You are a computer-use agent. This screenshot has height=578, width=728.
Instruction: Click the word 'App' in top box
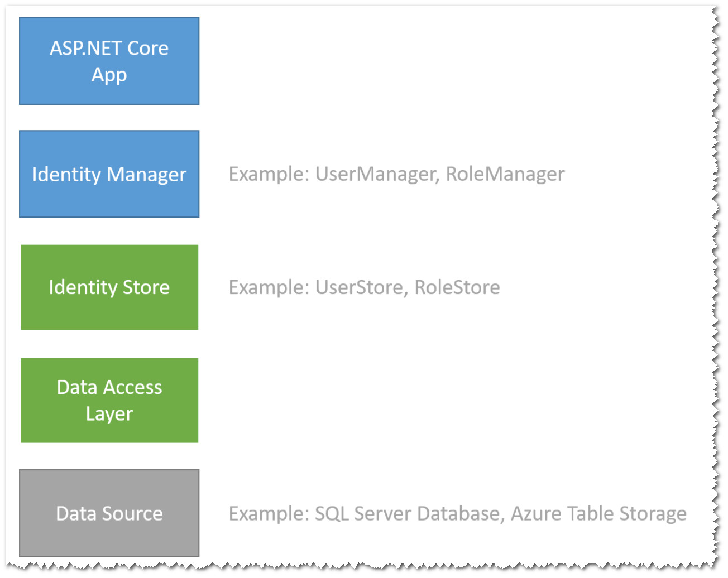(109, 75)
